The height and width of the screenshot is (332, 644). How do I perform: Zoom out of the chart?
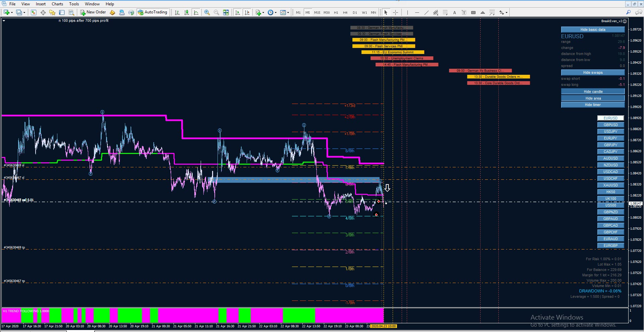pos(216,12)
